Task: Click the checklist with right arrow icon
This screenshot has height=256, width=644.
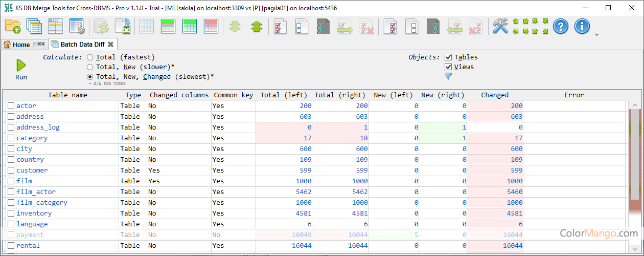Action: [x=346, y=26]
